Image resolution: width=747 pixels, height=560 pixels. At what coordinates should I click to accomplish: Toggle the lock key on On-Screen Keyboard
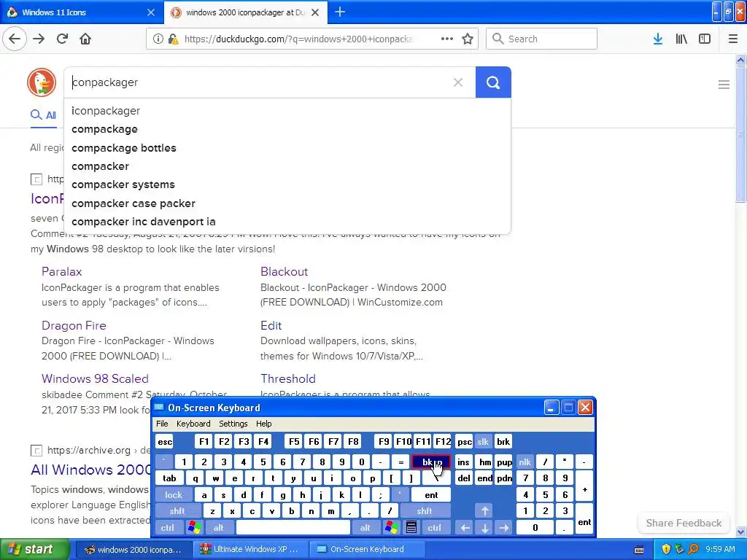tap(174, 495)
